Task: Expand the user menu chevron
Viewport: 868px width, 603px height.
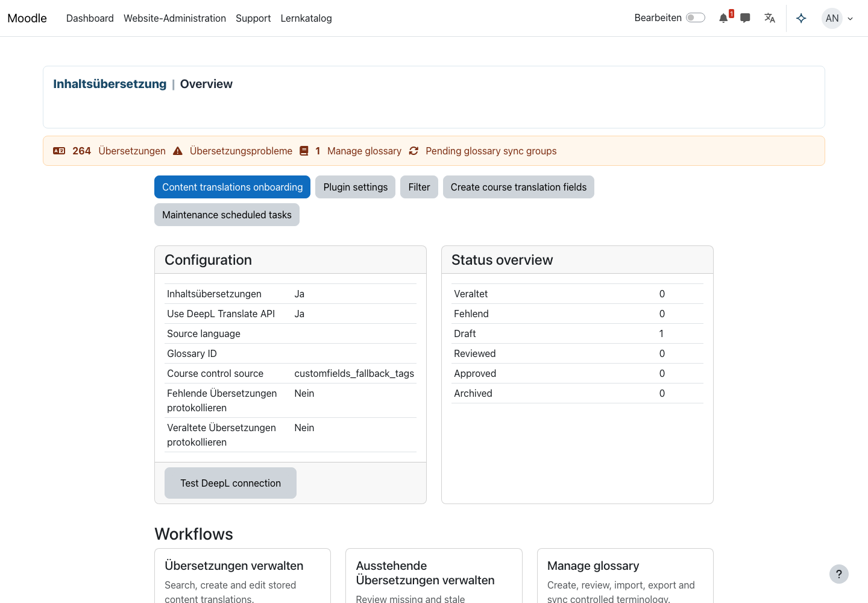Action: (x=851, y=19)
